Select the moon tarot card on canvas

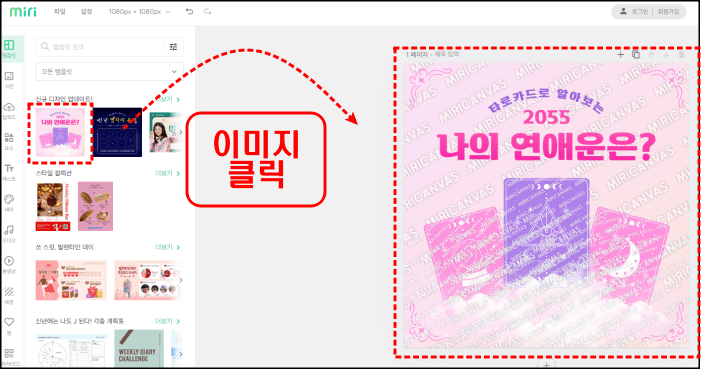coord(629,257)
